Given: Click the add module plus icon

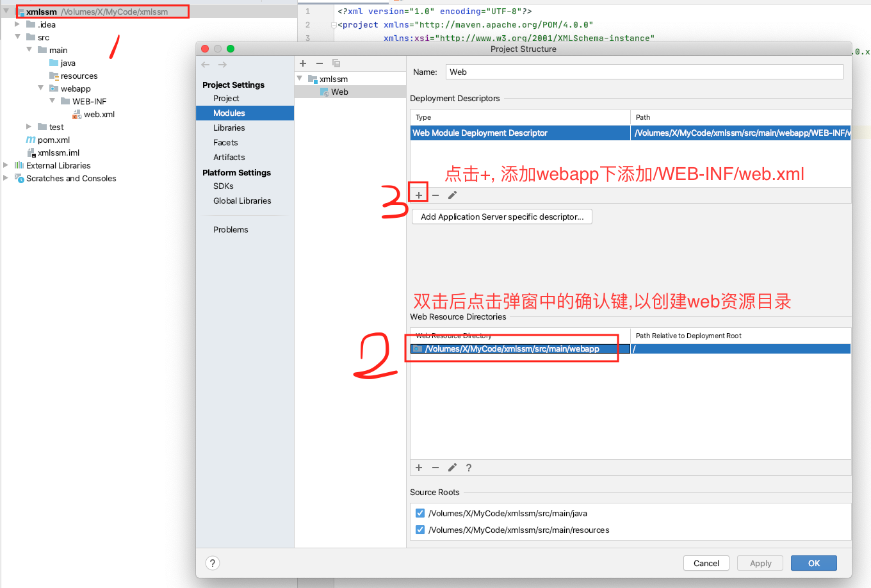Looking at the screenshot, I should tap(303, 63).
